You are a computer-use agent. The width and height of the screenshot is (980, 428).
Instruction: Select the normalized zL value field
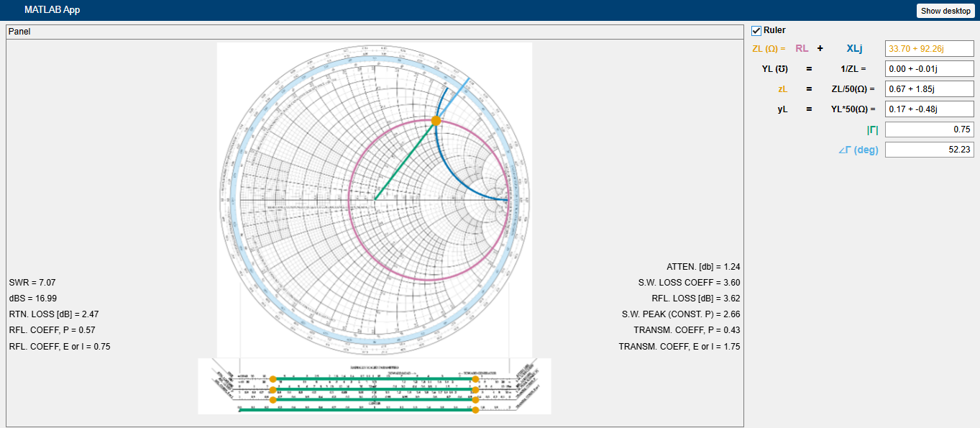click(929, 88)
